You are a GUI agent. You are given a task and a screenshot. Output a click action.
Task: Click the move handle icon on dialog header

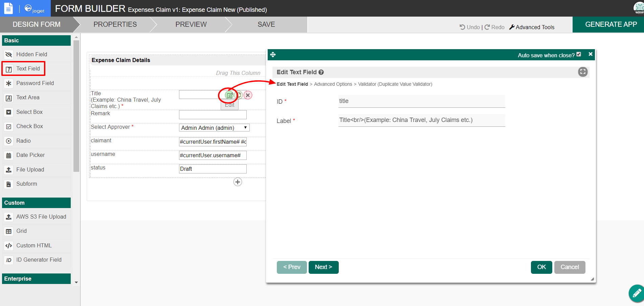(x=273, y=55)
